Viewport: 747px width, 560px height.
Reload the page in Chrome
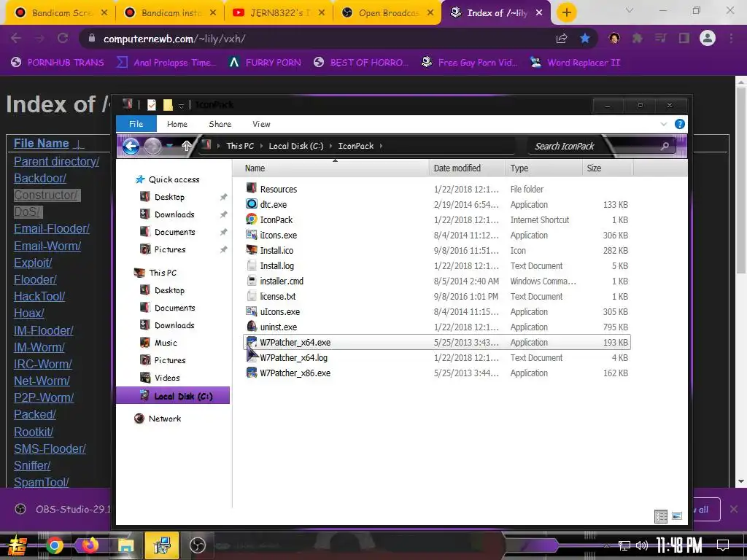tap(63, 38)
